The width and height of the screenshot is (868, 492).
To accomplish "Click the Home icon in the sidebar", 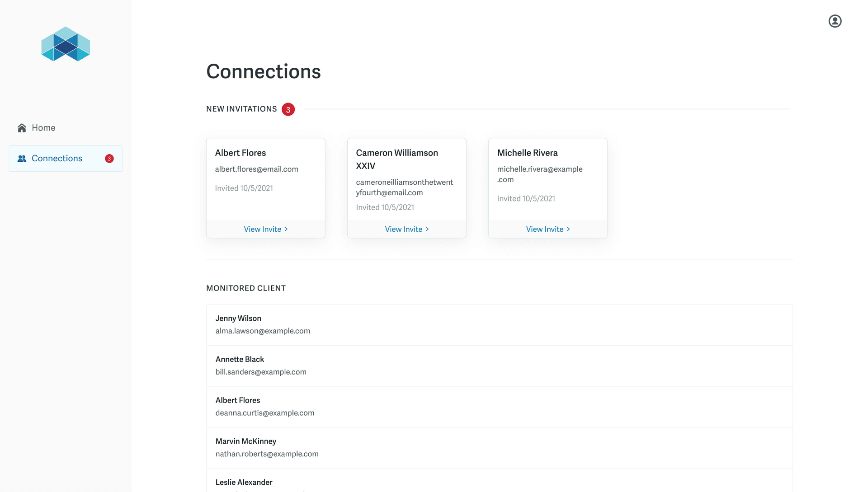I will click(22, 128).
